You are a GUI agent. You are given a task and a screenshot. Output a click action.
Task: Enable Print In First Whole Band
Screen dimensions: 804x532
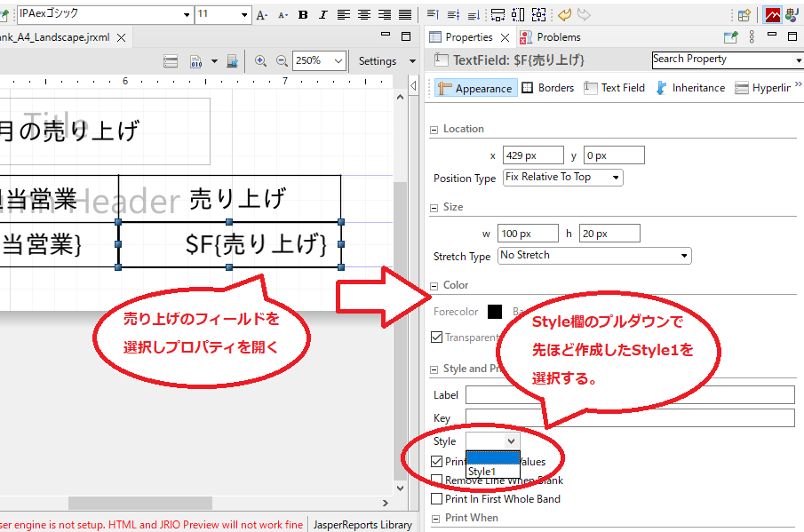point(437,498)
